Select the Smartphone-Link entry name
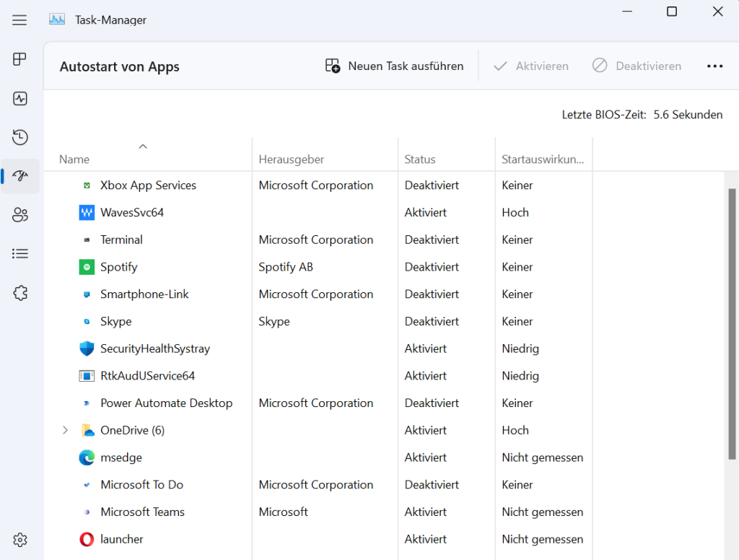 click(144, 294)
